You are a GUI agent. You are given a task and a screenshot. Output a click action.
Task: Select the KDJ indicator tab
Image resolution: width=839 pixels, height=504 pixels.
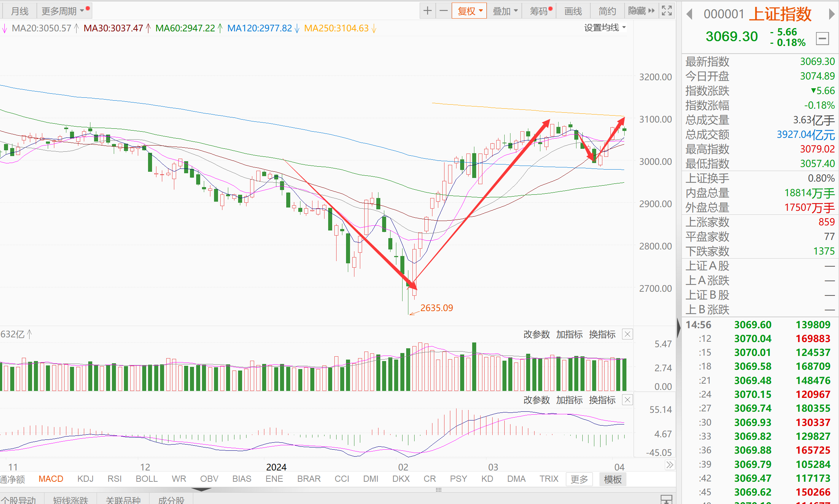click(x=85, y=479)
